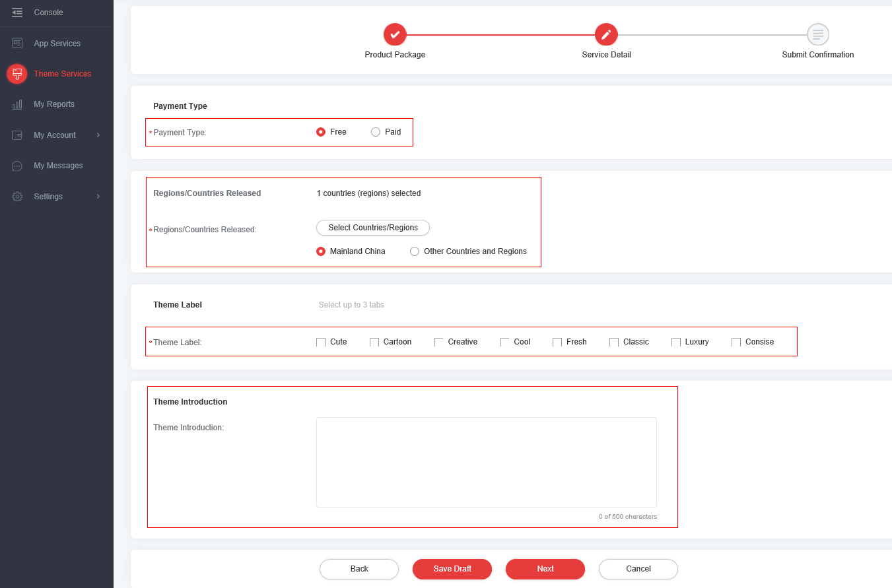Viewport: 892px width, 588px height.
Task: Open My Reports menu item
Action: coord(54,104)
